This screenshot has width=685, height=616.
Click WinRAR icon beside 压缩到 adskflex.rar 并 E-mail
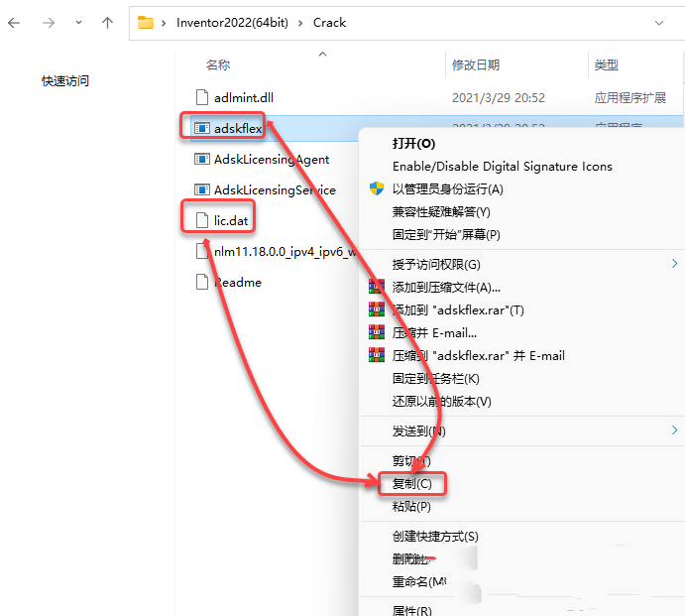pyautogui.click(x=377, y=354)
